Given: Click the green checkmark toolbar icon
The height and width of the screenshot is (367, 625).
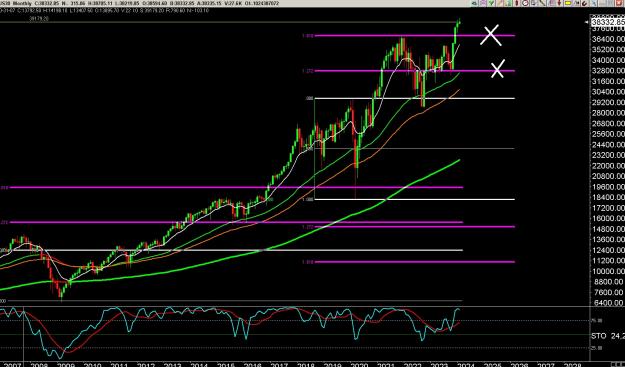Looking at the screenshot, I should pos(491,3).
